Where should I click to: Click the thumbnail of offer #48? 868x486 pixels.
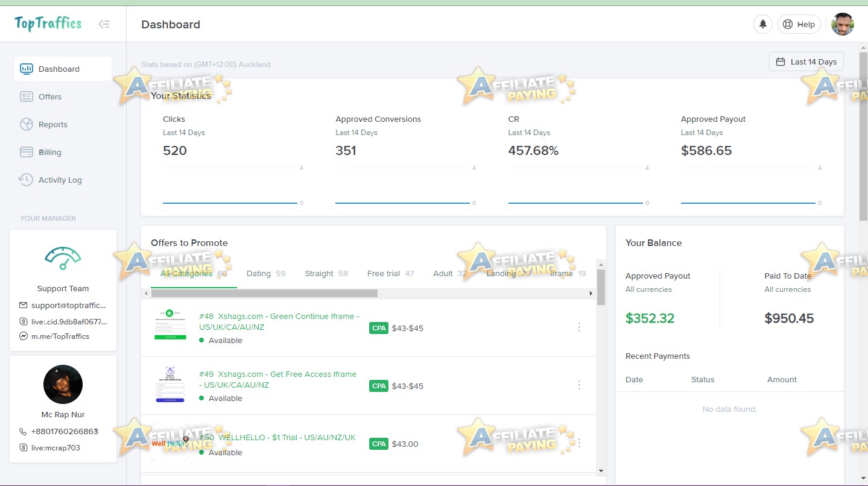[x=170, y=324]
